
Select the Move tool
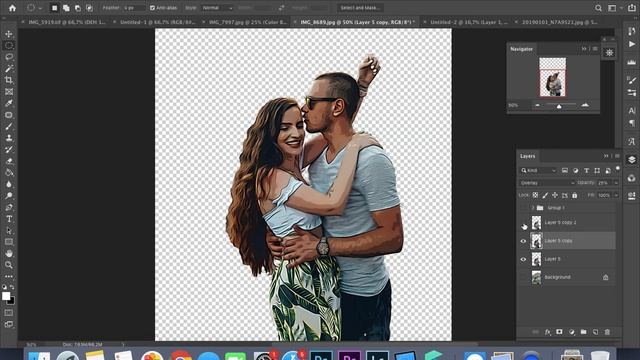coord(9,34)
